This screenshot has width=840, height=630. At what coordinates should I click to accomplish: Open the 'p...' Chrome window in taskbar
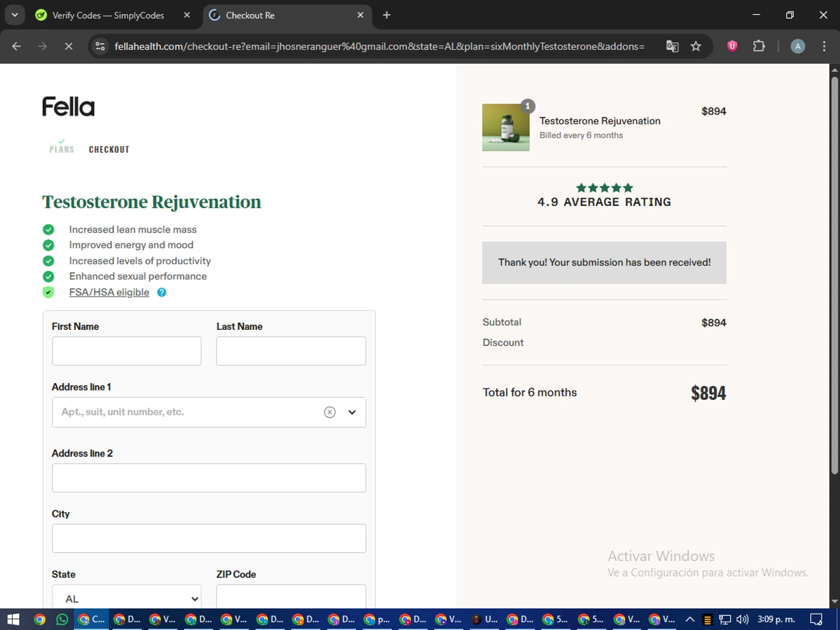tap(377, 619)
